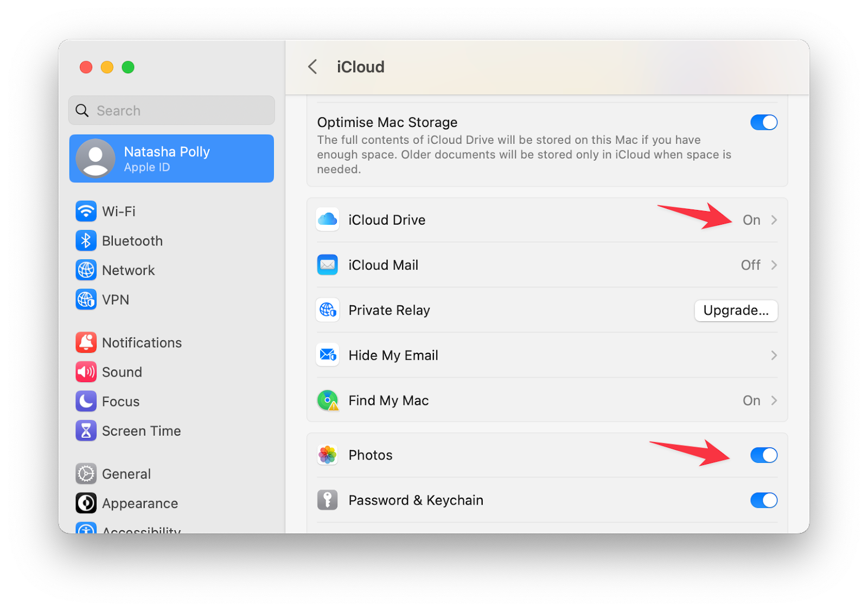Expand Hide My Email options
Image resolution: width=868 pixels, height=611 pixels.
click(774, 355)
